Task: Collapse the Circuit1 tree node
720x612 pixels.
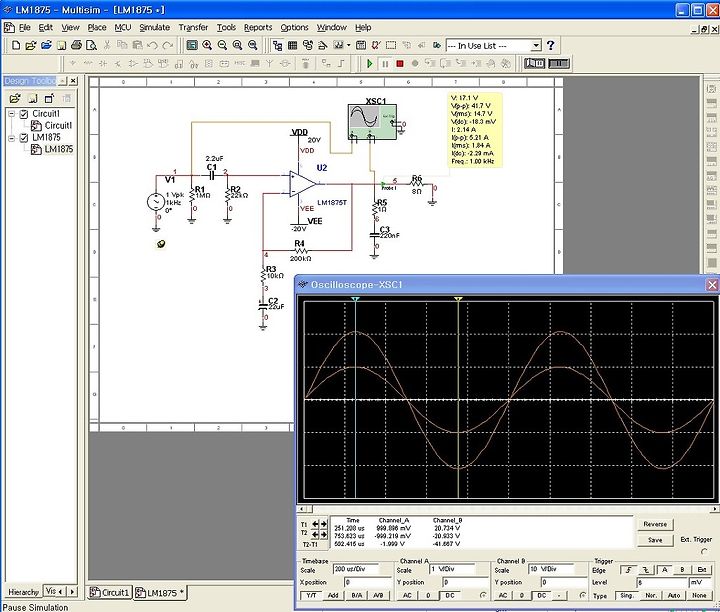Action: click(11, 114)
